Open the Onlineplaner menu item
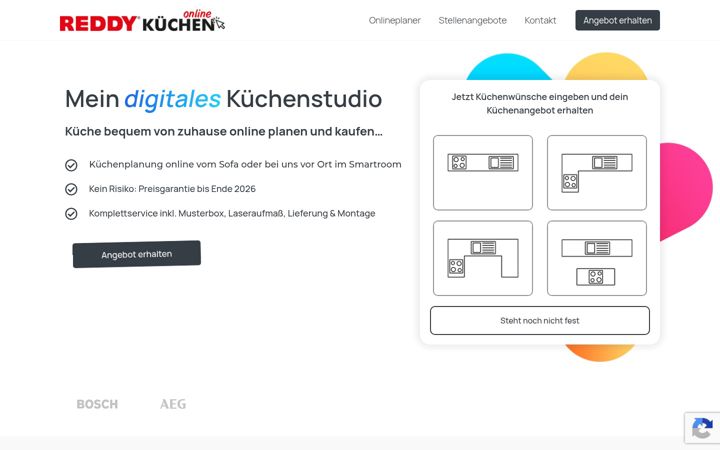The width and height of the screenshot is (720, 450). 394,21
